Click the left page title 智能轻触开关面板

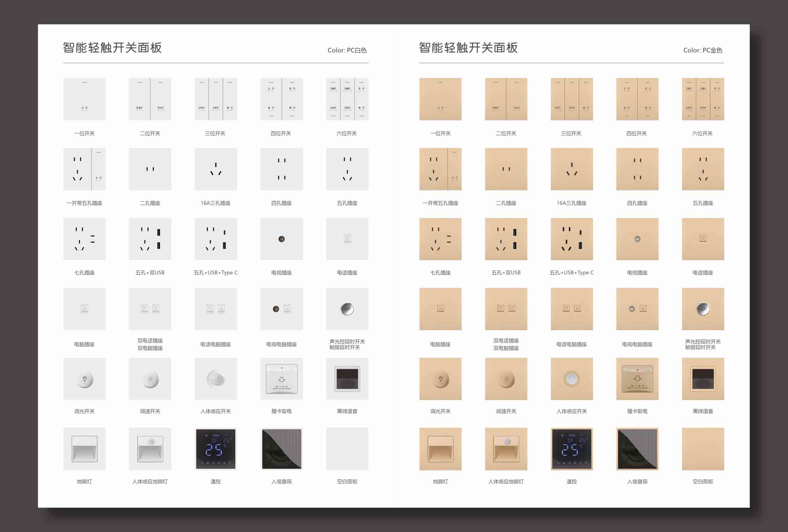(112, 48)
